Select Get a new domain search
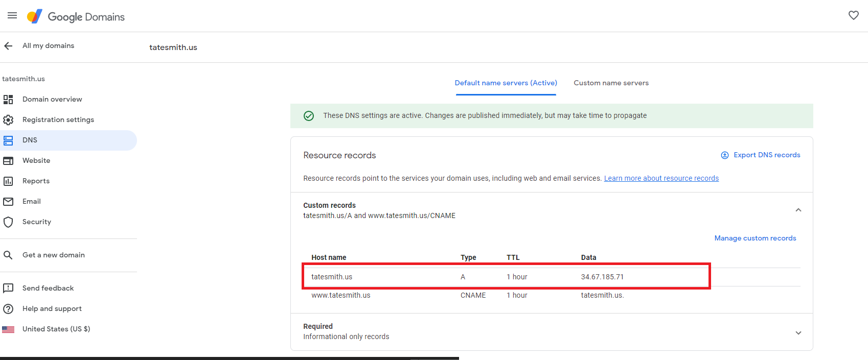The height and width of the screenshot is (360, 868). pyautogui.click(x=53, y=255)
